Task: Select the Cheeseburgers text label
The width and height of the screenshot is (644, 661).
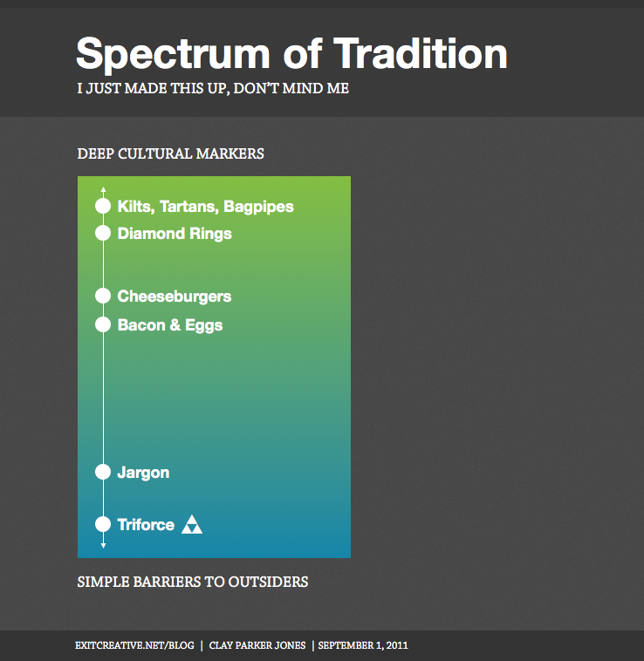Action: click(x=175, y=296)
